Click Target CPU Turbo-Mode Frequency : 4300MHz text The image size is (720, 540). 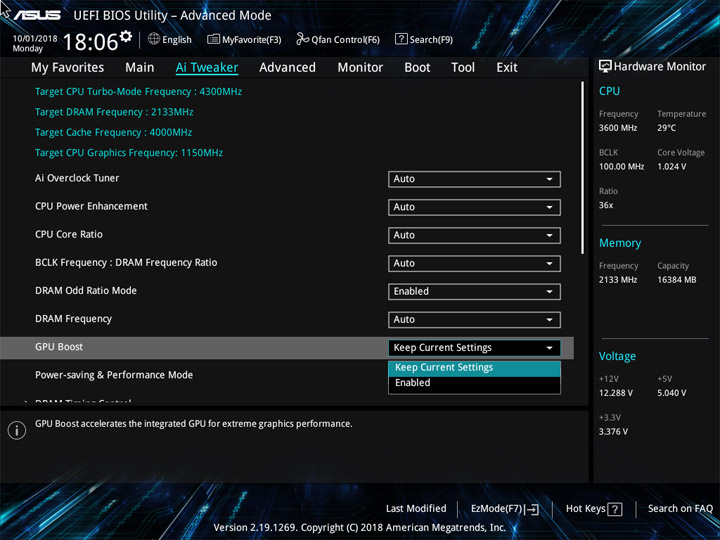[138, 92]
